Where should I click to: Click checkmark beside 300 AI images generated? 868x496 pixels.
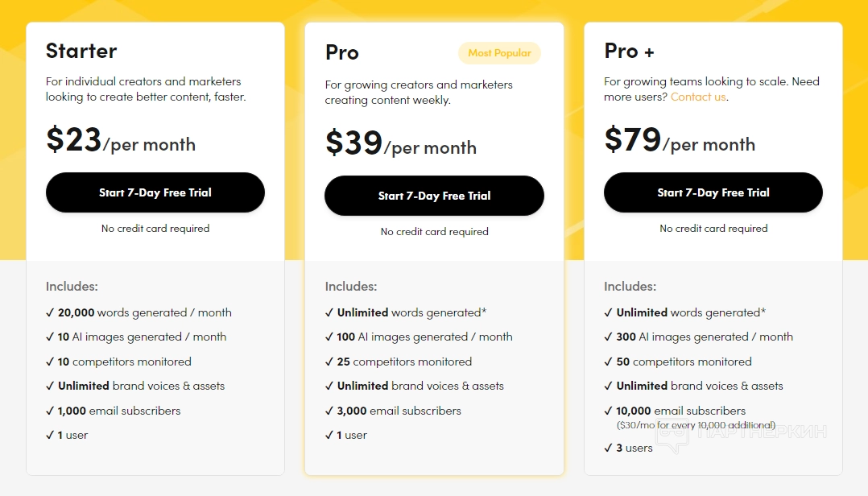pyautogui.click(x=609, y=337)
